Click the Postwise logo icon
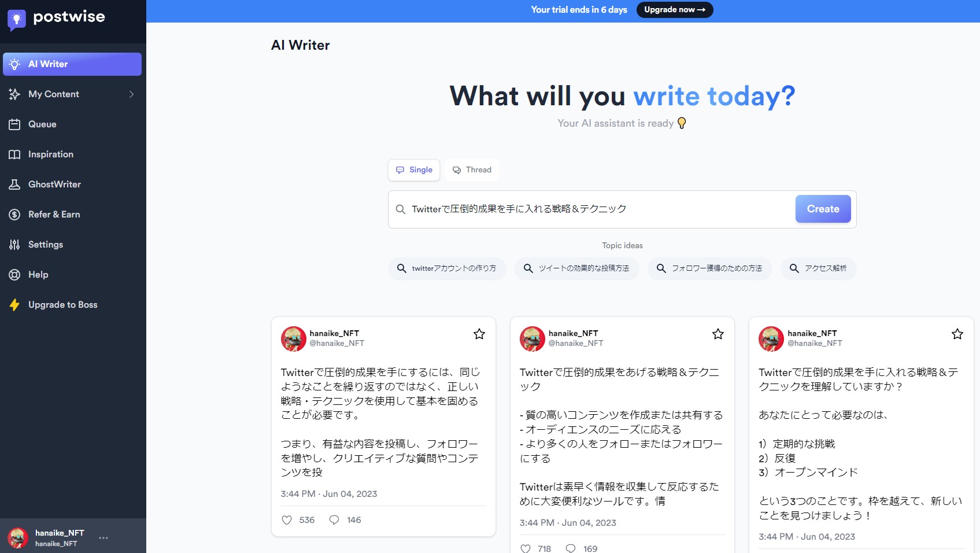 pos(16,20)
